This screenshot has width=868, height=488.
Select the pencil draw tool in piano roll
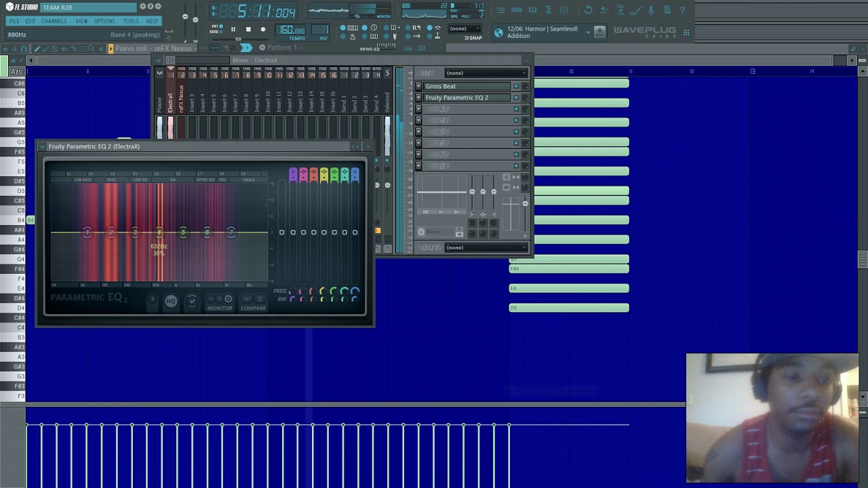tap(37, 49)
